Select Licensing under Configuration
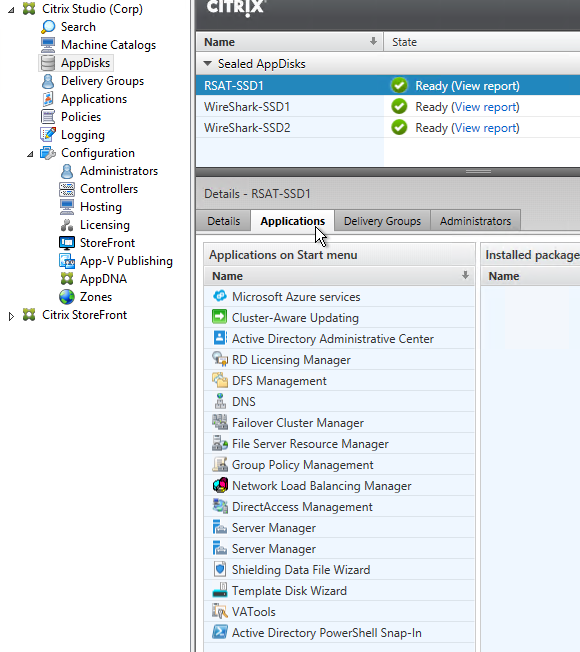580x652 pixels. click(x=105, y=225)
